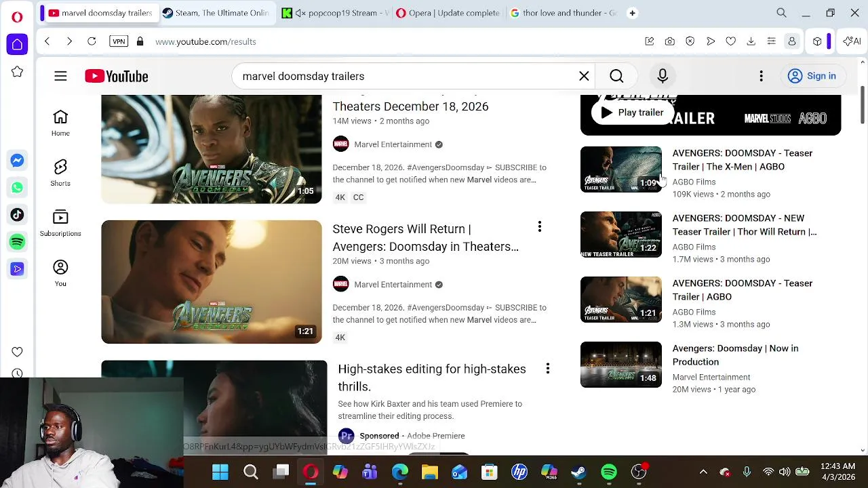
Task: Open bookmarks star in the Opera sidebar
Action: click(17, 72)
